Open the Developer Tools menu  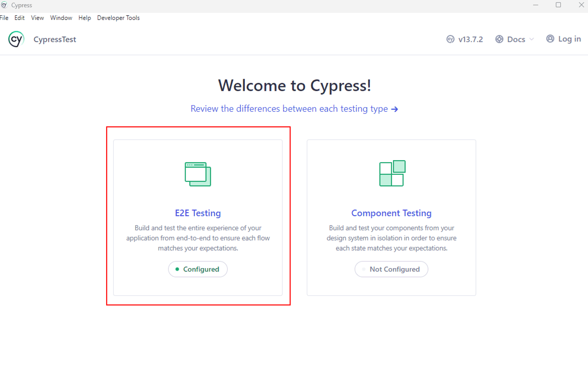(118, 18)
